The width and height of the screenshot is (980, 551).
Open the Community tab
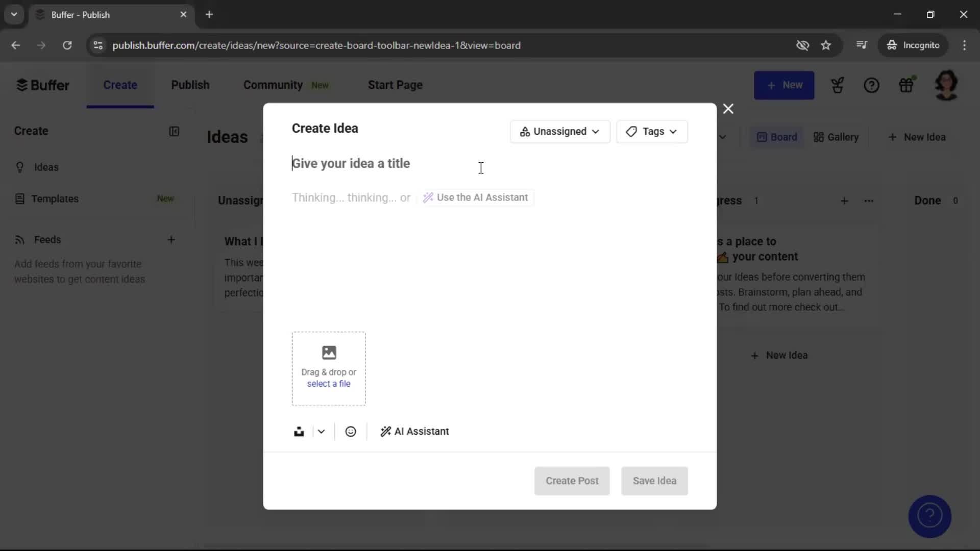(273, 85)
